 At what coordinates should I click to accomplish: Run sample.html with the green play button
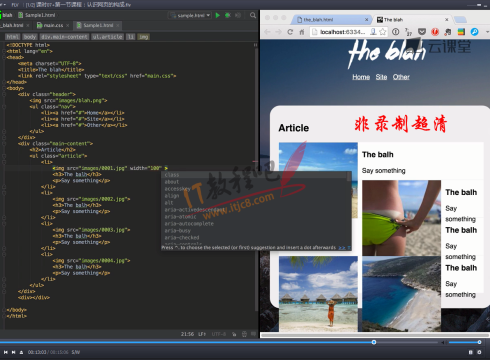218,15
